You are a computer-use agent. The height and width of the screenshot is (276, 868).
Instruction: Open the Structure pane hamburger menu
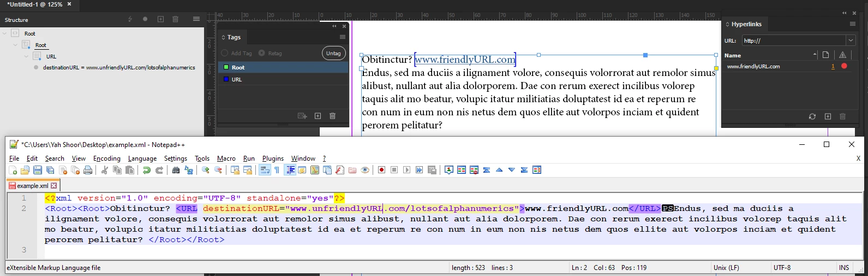click(196, 19)
